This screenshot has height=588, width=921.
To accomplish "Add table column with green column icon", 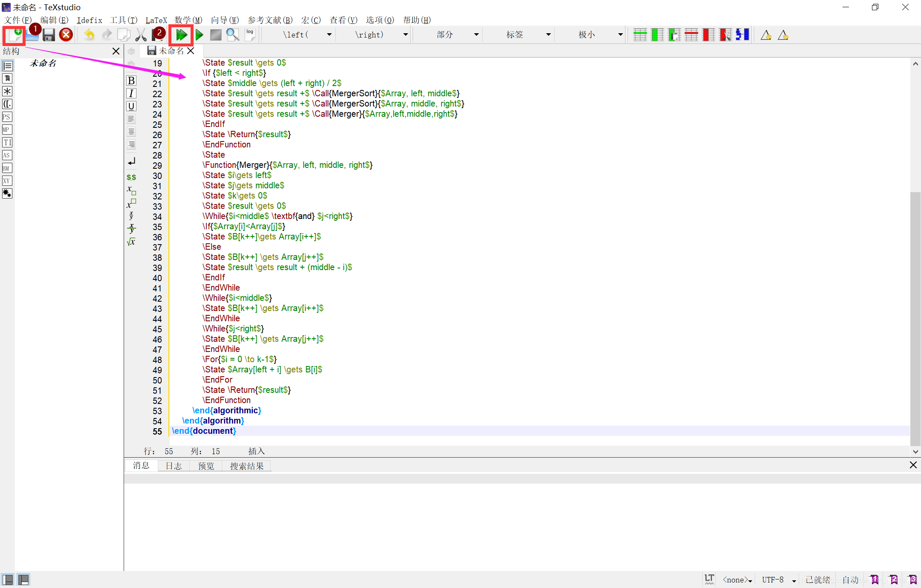I will pyautogui.click(x=657, y=35).
